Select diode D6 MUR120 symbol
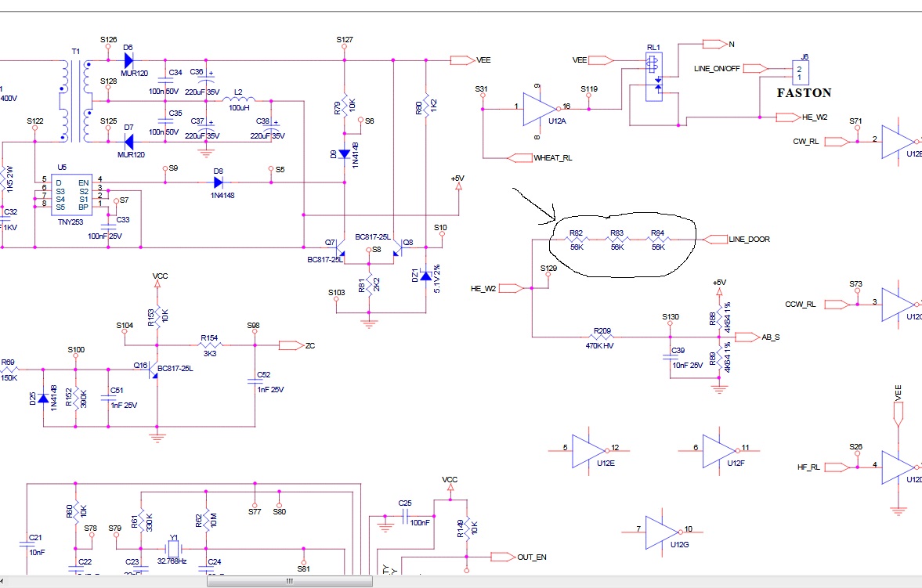Screen dimensions: 922x588 point(128,60)
